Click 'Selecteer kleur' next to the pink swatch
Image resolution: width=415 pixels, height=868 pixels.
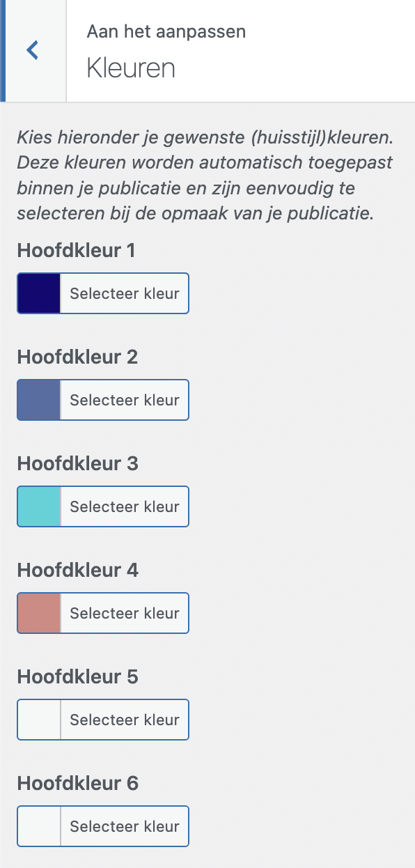125,613
